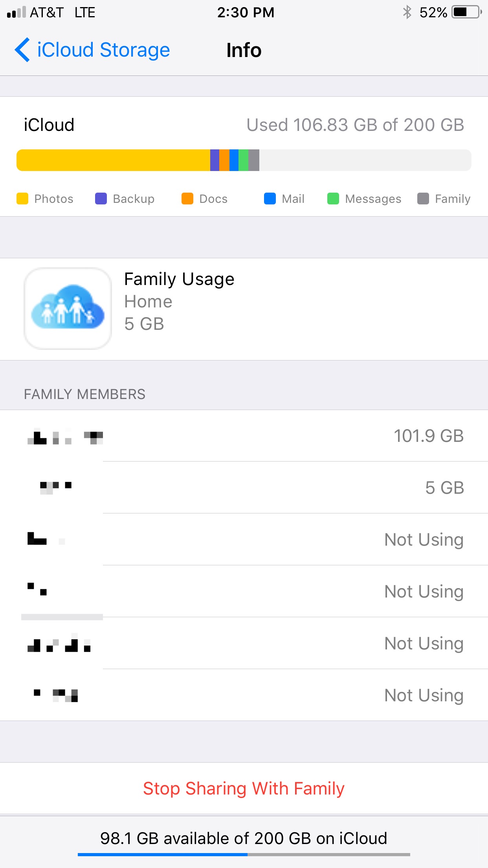Select family member using 5 GB
The width and height of the screenshot is (488, 868).
[x=244, y=487]
